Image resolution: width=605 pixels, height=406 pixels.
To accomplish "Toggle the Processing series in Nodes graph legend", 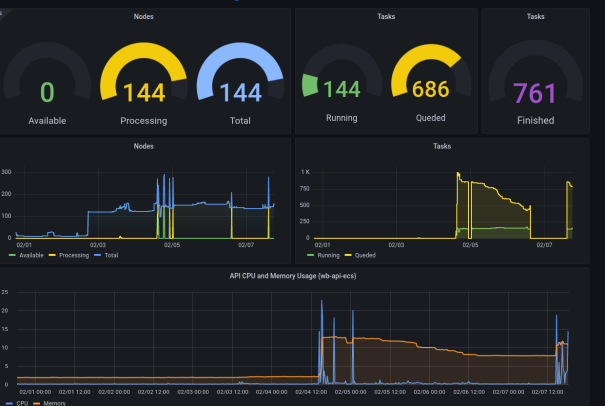I will click(x=74, y=255).
